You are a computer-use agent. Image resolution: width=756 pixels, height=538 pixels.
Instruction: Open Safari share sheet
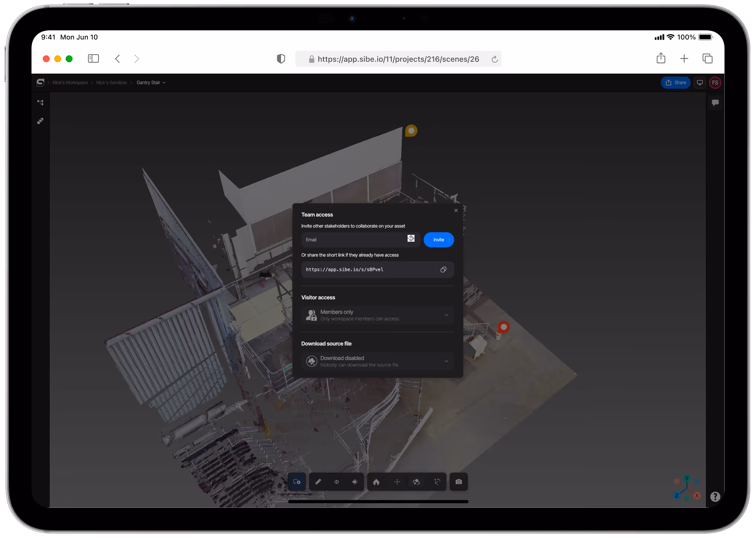pos(661,58)
